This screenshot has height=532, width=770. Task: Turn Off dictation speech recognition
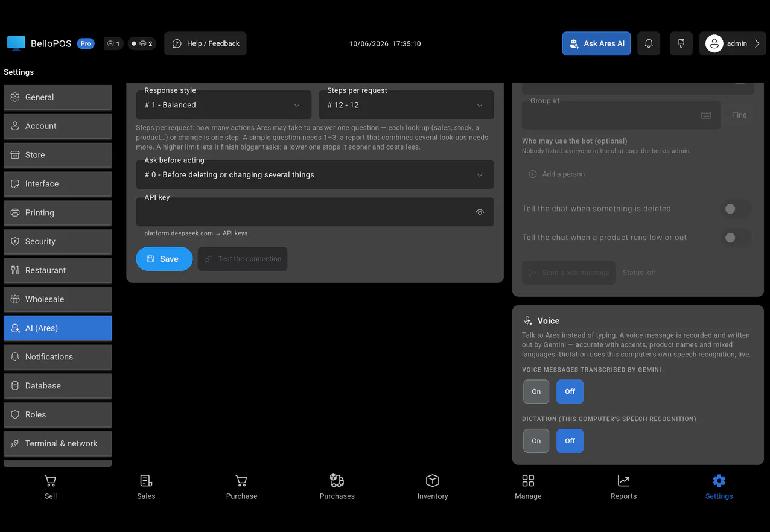pyautogui.click(x=570, y=441)
